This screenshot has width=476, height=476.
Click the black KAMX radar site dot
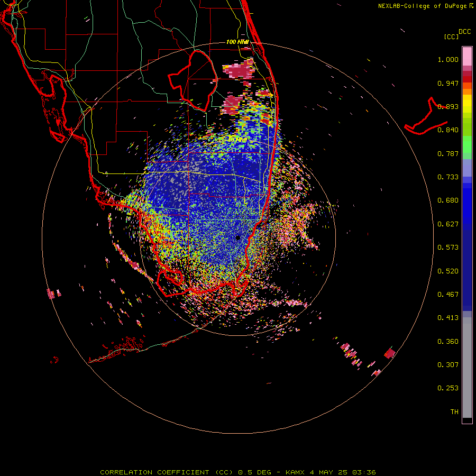(x=238, y=237)
